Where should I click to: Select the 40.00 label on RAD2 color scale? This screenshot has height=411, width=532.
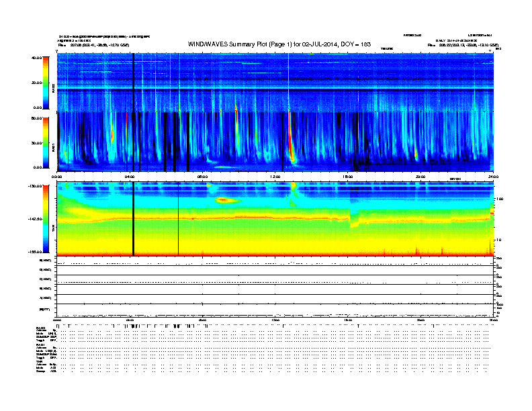36,58
